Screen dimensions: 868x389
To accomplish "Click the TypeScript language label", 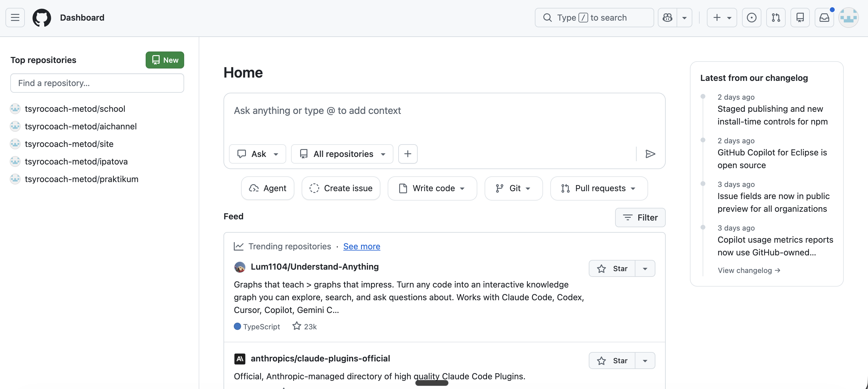I will point(261,326).
